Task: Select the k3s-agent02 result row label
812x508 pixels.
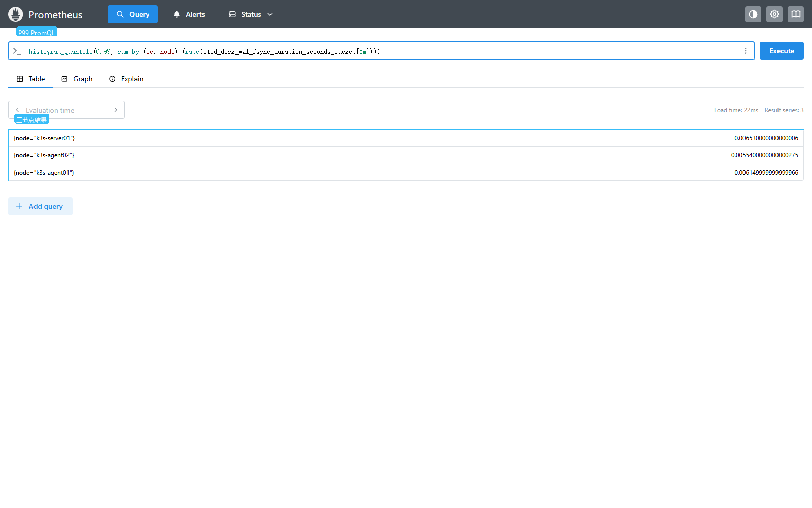Action: (44, 155)
